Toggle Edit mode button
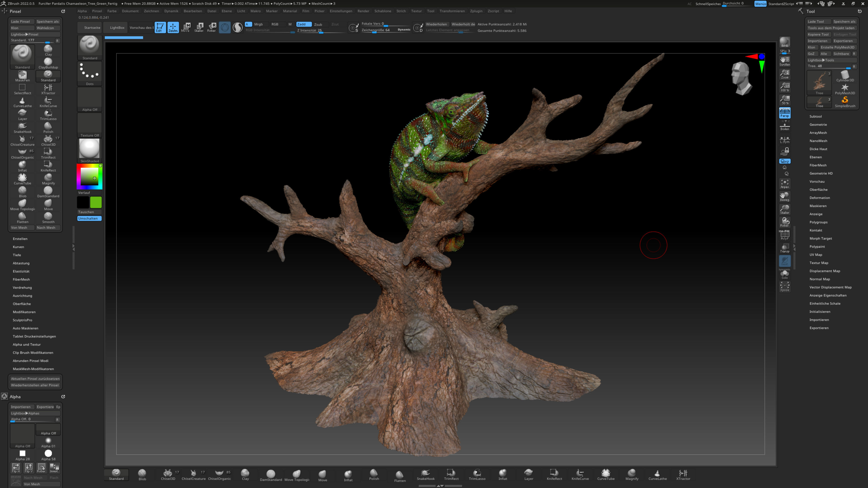 click(x=160, y=27)
